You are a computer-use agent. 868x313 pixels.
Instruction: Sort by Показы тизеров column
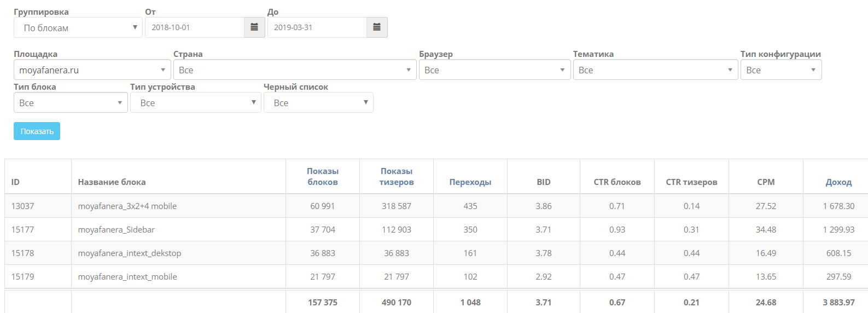click(397, 177)
